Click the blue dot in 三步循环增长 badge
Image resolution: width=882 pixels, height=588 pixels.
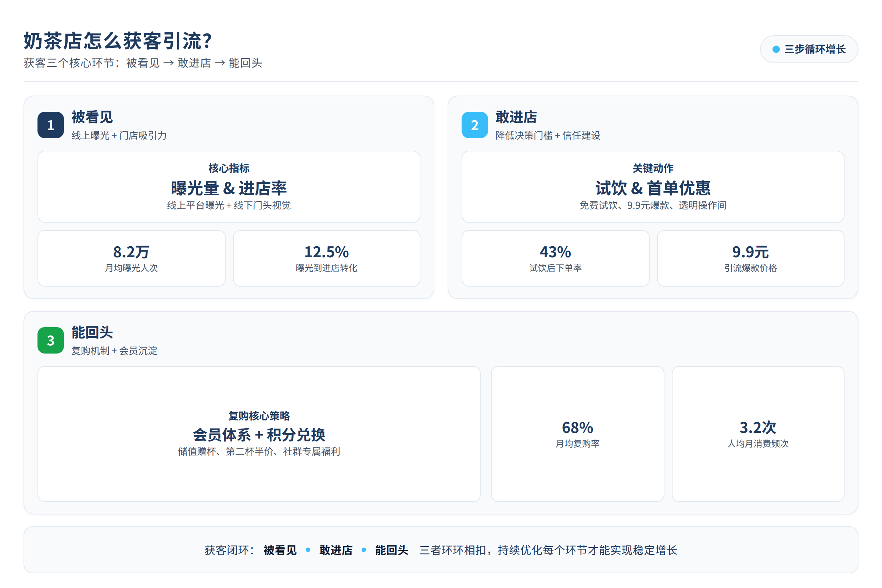click(776, 50)
